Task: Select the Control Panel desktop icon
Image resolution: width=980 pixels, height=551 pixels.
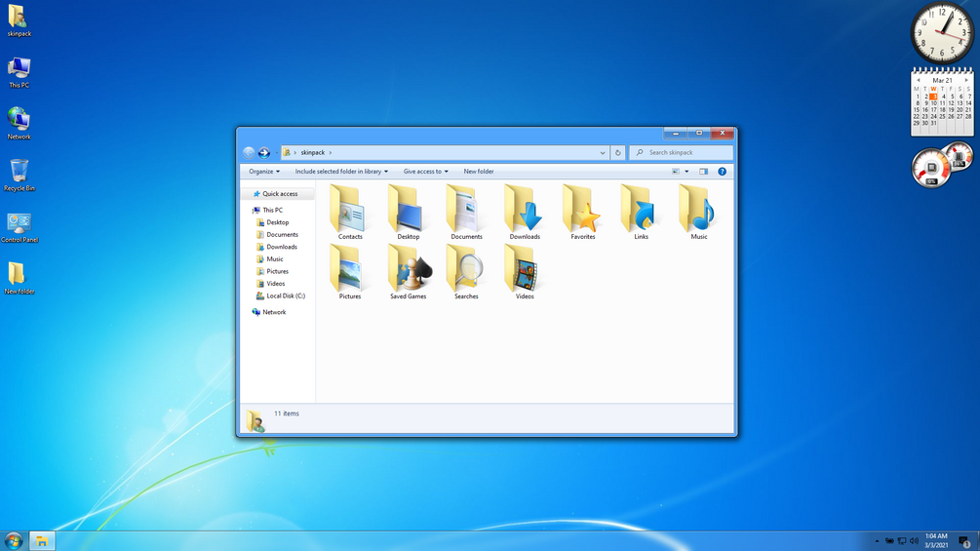Action: (20, 227)
